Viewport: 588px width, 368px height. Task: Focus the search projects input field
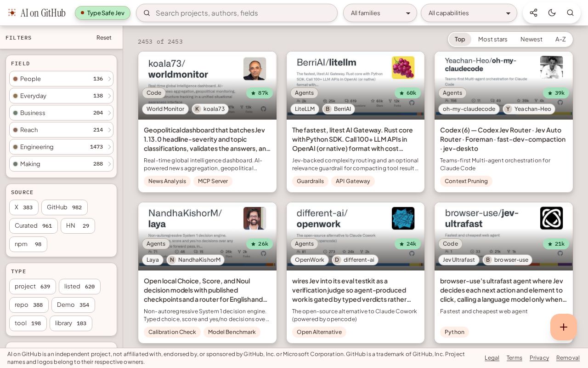(x=237, y=13)
